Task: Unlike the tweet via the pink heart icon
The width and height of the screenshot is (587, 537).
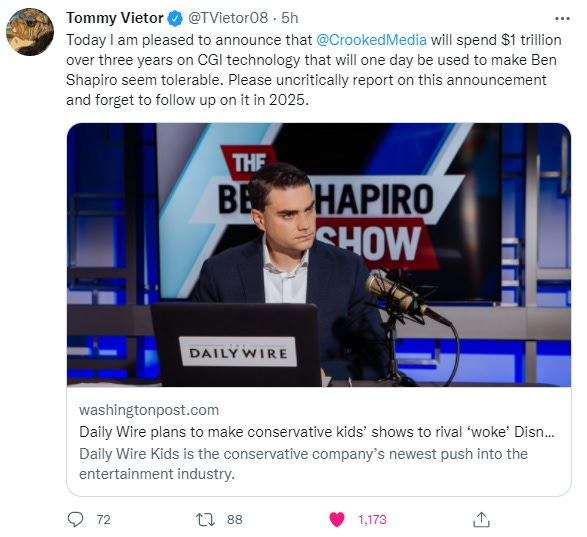Action: pyautogui.click(x=337, y=519)
